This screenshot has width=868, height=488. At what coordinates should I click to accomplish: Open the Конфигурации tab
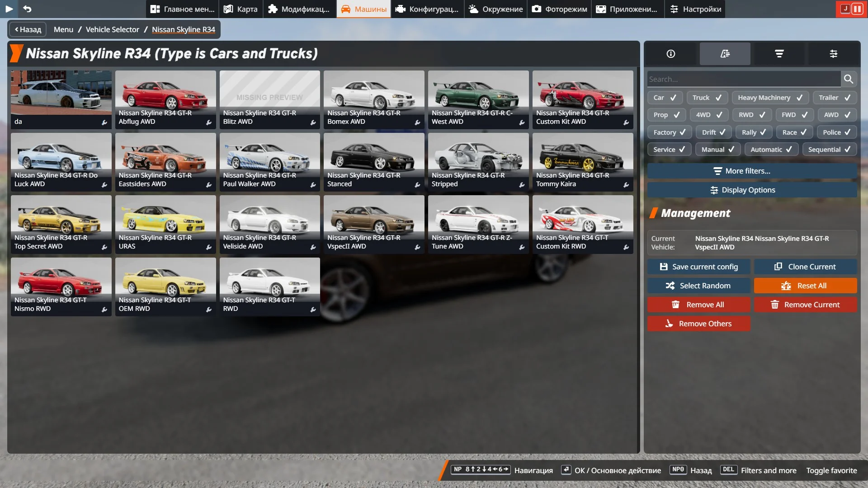[x=427, y=9]
